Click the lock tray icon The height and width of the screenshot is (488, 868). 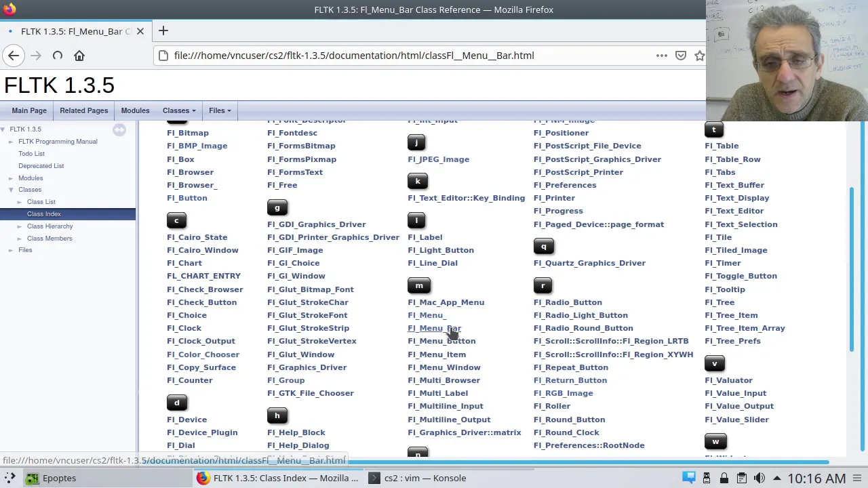point(724,478)
